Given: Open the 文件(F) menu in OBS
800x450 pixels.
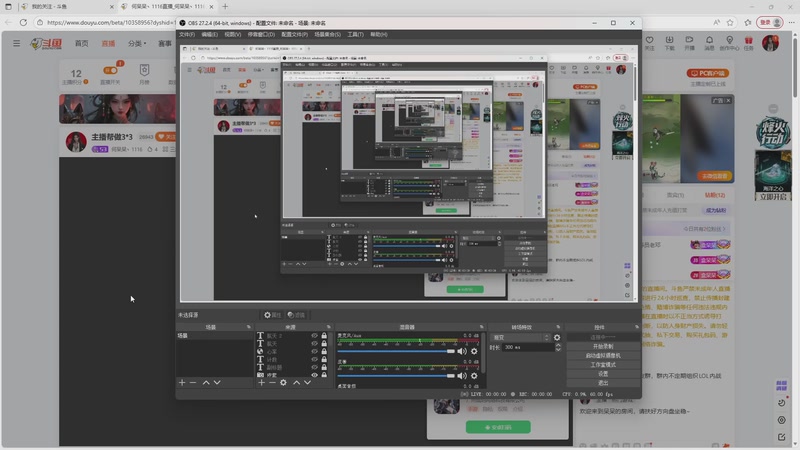Looking at the screenshot, I should (x=187, y=34).
